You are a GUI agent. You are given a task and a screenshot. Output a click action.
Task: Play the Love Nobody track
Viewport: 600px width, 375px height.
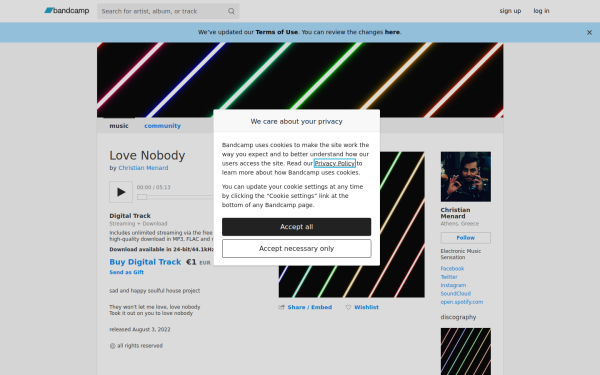[x=121, y=192]
